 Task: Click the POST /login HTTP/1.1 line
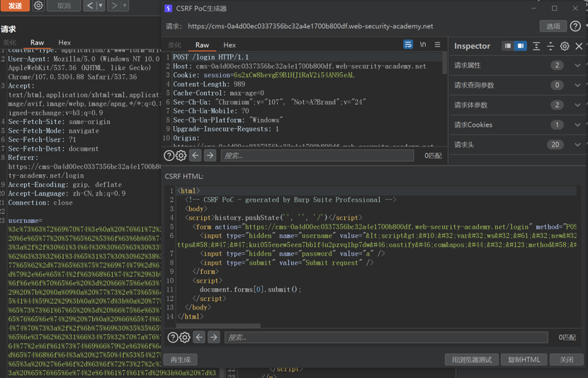click(x=210, y=57)
